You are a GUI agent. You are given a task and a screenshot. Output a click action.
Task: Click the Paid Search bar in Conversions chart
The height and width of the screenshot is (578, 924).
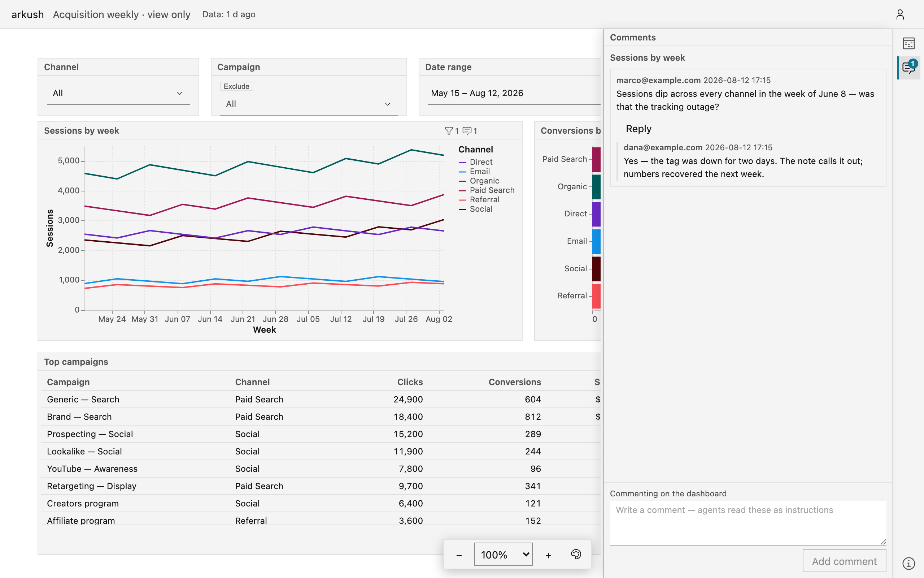coord(596,159)
